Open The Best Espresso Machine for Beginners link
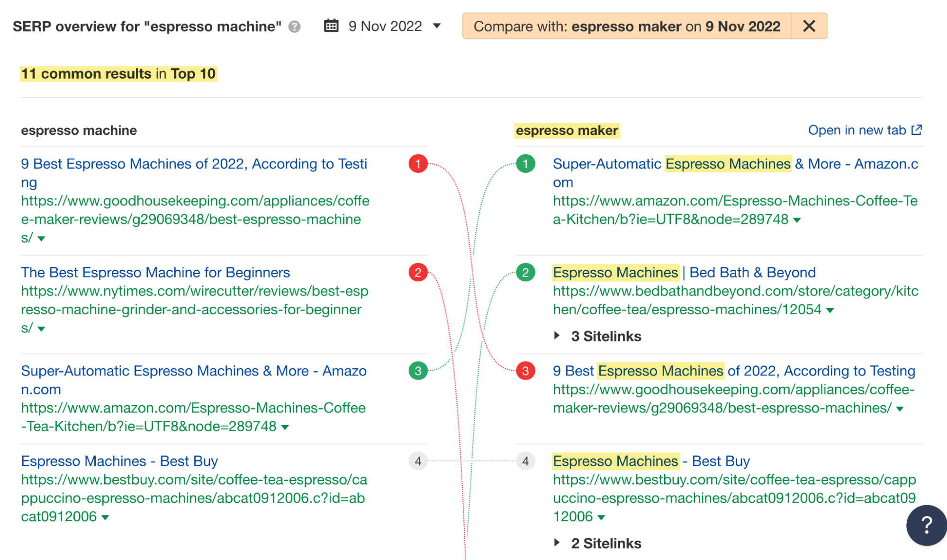 [155, 273]
